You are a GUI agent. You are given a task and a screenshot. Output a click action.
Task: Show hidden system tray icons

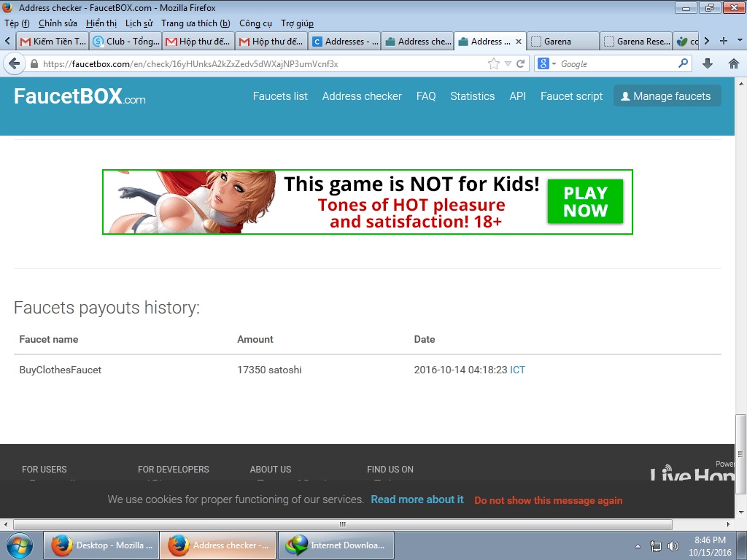(x=638, y=546)
